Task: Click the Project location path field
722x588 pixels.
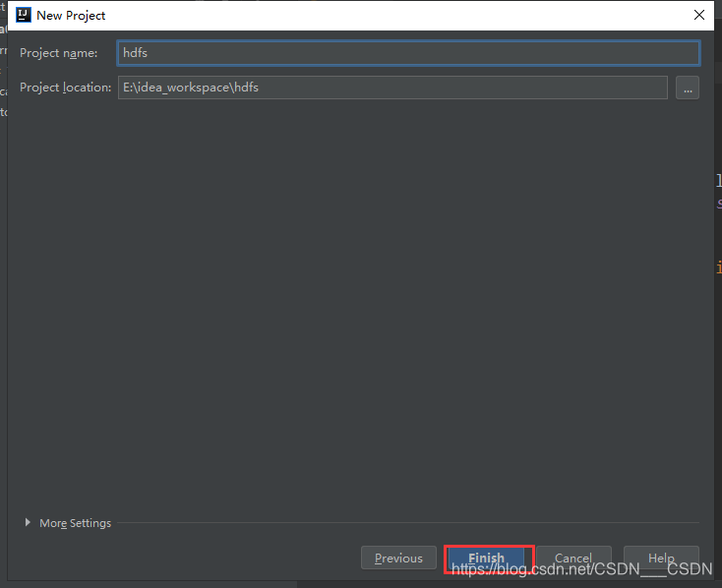Action: coord(392,88)
